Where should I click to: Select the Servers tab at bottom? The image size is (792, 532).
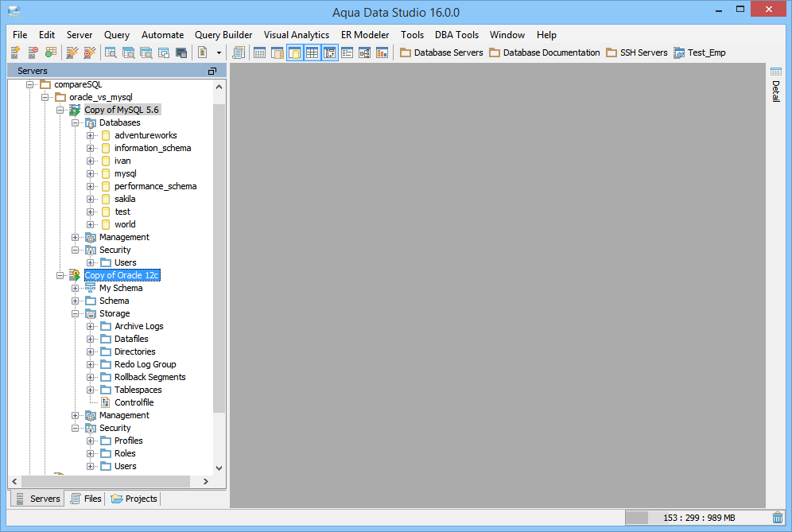click(x=38, y=499)
